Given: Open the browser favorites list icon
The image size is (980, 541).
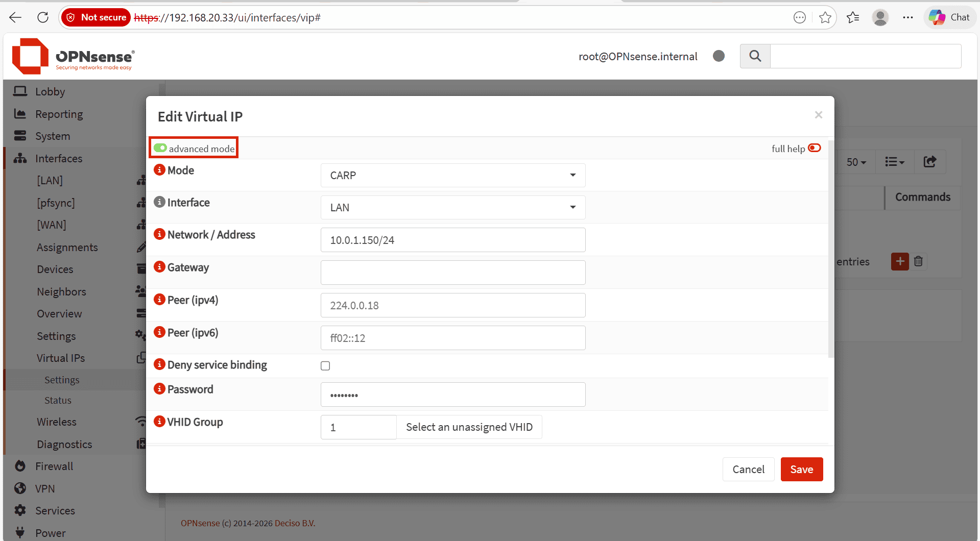Looking at the screenshot, I should click(x=853, y=17).
